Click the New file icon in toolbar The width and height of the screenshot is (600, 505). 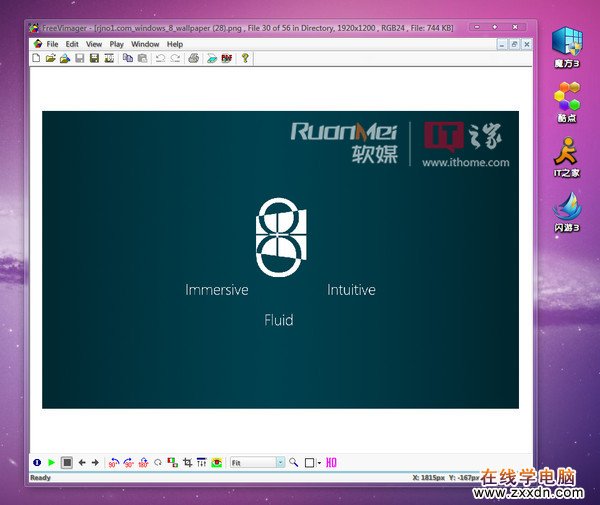[x=36, y=59]
